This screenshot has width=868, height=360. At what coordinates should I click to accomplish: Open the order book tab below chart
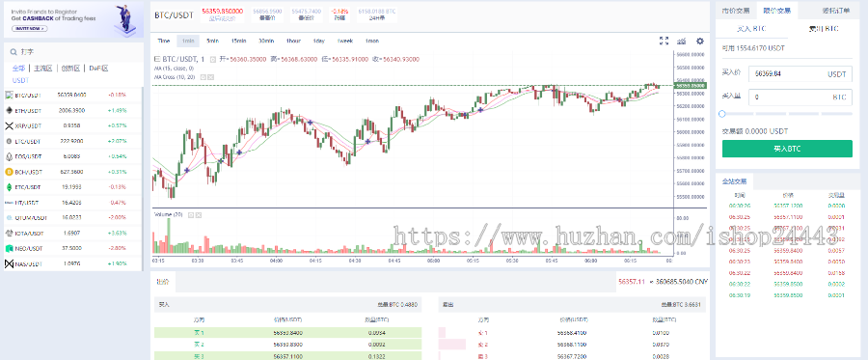point(163,282)
